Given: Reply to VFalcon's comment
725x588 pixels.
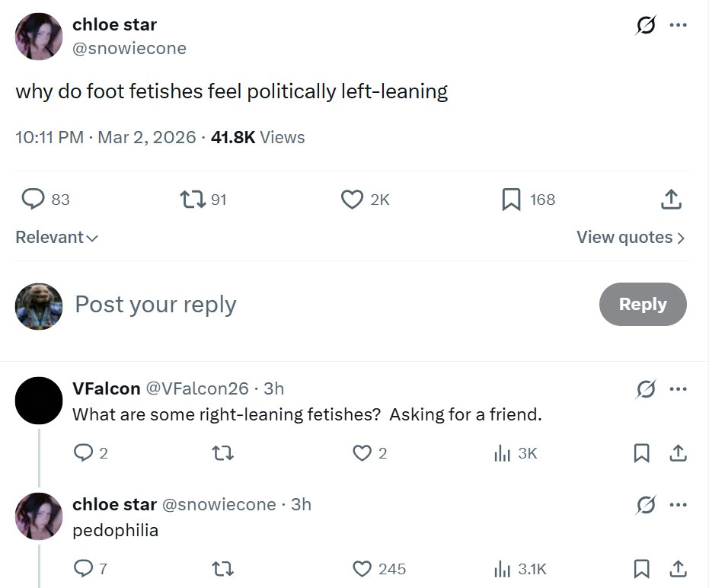Looking at the screenshot, I should click(x=83, y=453).
